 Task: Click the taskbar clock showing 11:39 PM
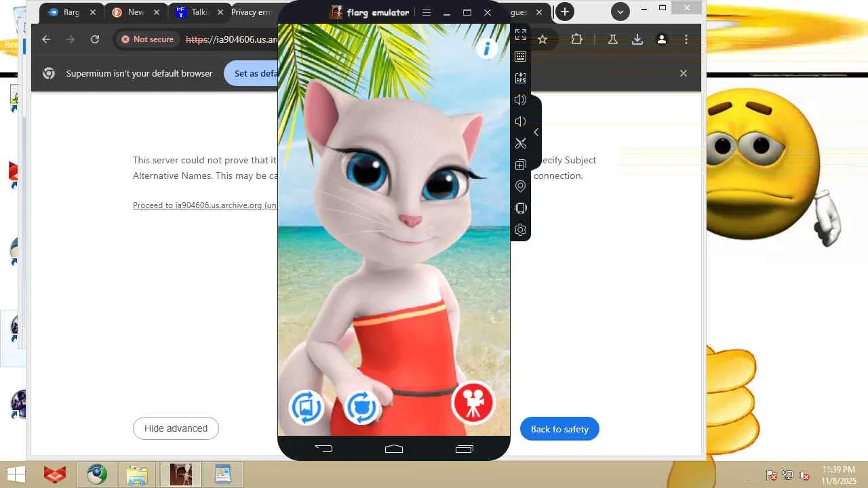(839, 474)
